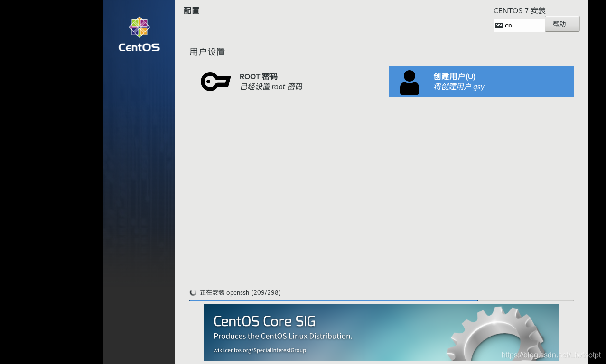Click the 用户设置 heading
This screenshot has width=606, height=364.
[x=207, y=52]
